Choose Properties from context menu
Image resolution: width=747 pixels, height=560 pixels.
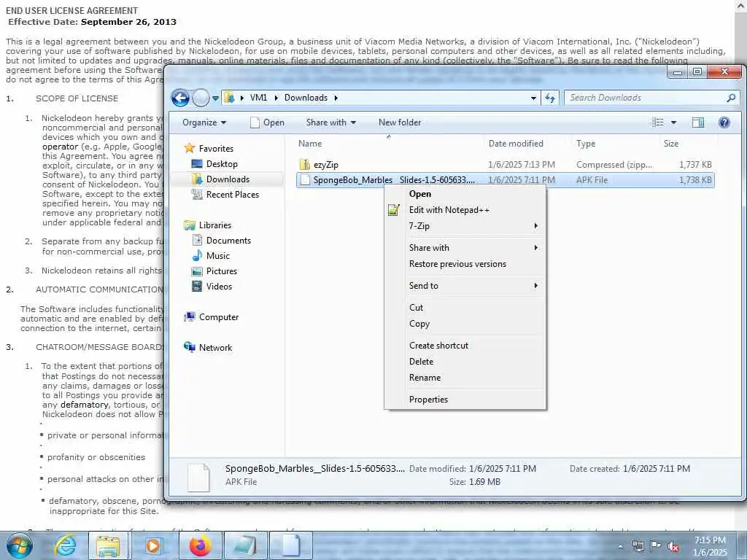[428, 400]
